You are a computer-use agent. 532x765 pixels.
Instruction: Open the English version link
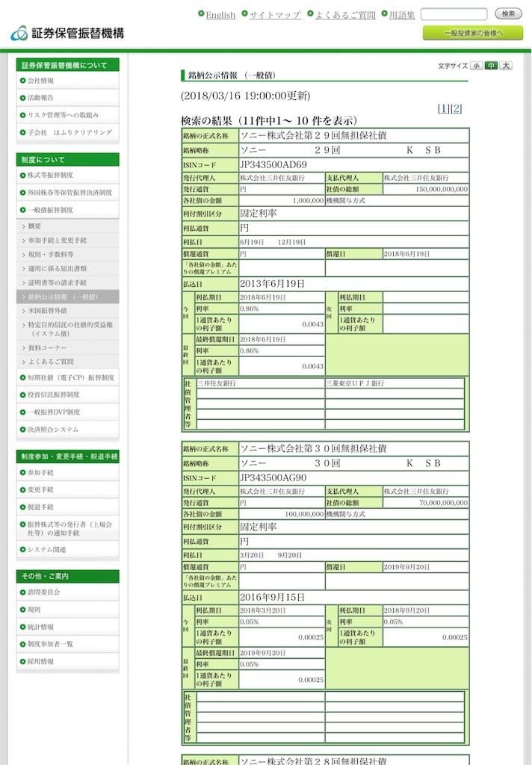tap(220, 15)
